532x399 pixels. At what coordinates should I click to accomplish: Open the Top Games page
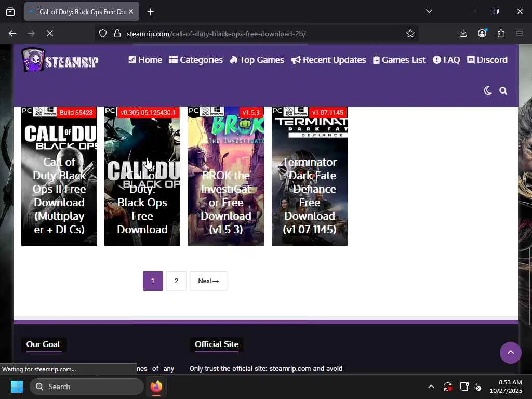(257, 60)
